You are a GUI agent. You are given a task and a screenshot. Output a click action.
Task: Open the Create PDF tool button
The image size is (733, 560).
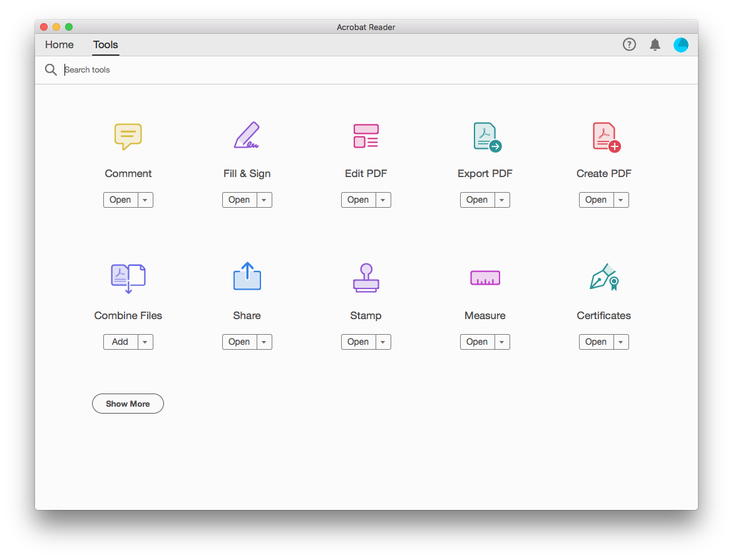pyautogui.click(x=597, y=200)
